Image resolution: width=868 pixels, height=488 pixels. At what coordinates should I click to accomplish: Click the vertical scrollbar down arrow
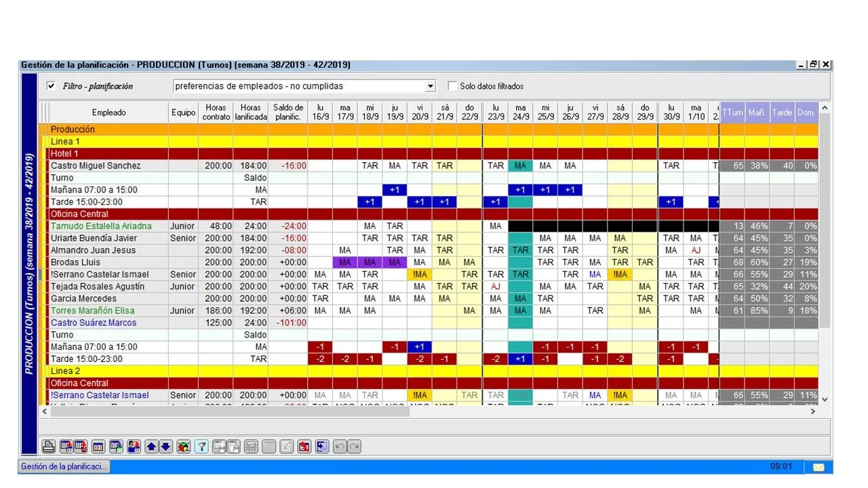(x=825, y=400)
